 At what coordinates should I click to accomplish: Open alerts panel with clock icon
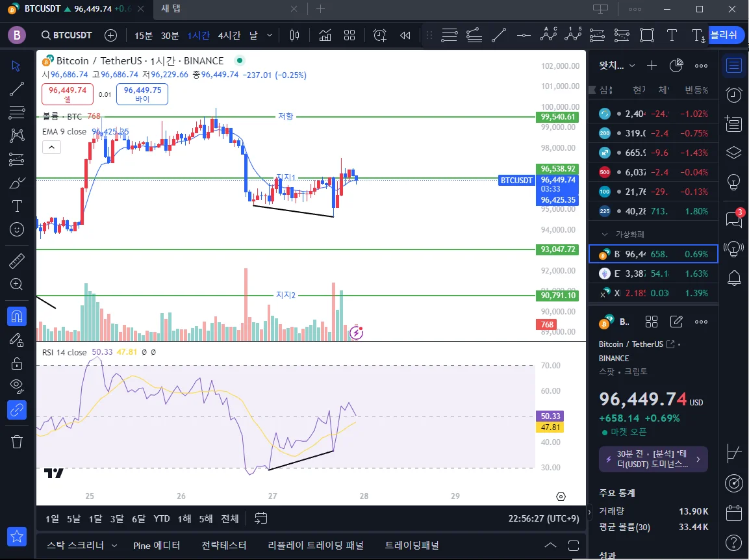(733, 95)
